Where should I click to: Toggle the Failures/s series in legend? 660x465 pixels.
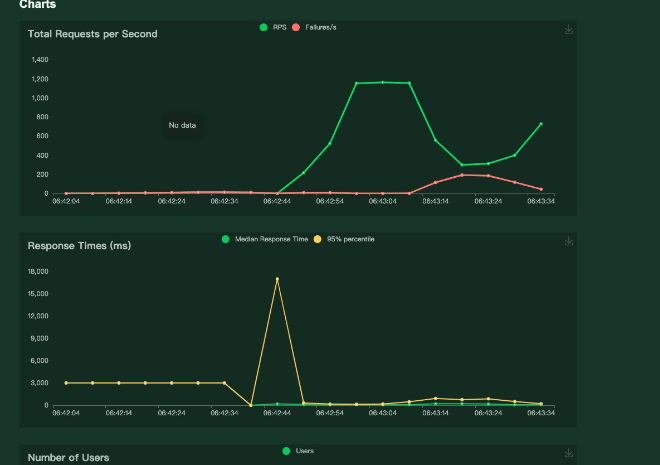click(314, 27)
